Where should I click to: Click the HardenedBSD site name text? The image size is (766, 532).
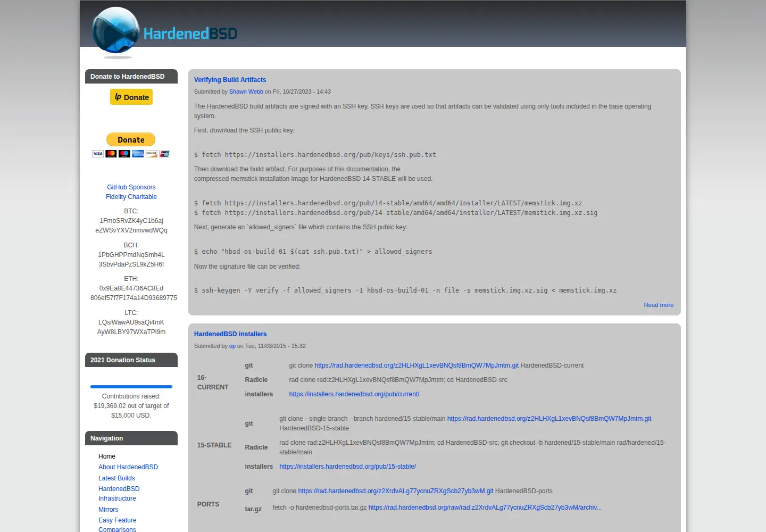point(190,34)
